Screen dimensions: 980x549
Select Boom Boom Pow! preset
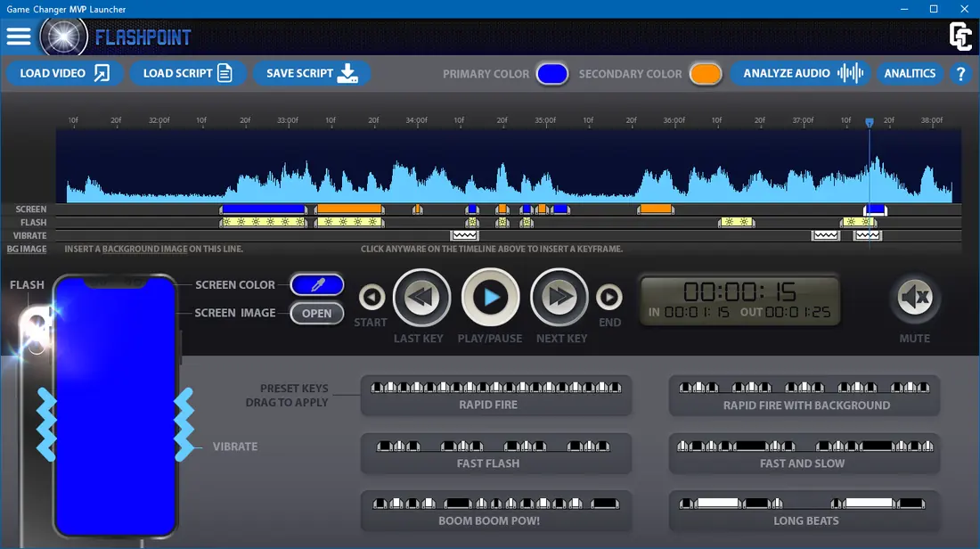[496, 511]
